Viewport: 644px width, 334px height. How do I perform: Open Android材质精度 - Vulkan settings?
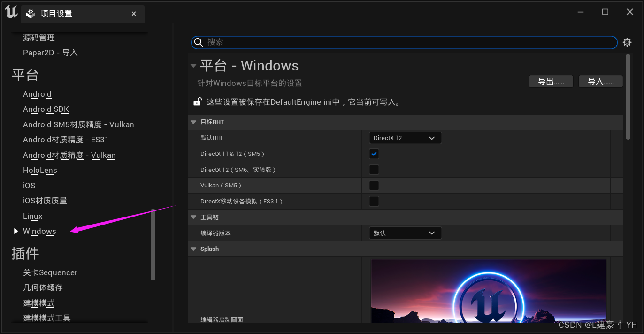coord(69,155)
